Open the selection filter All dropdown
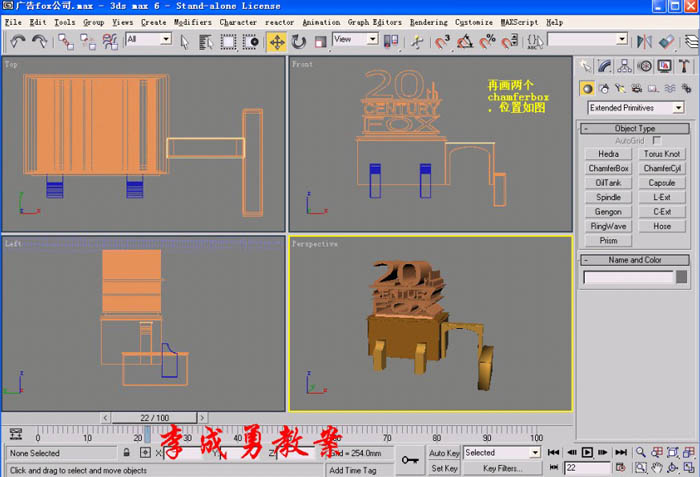This screenshot has height=477, width=700. pos(166,39)
